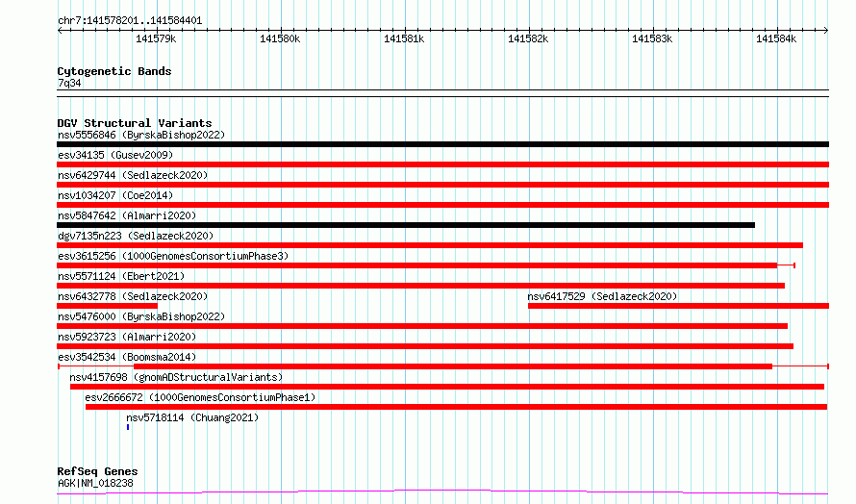Image resolution: width=856 pixels, height=504 pixels.
Task: Click the red nsv5923723 variant bar
Action: 425,346
